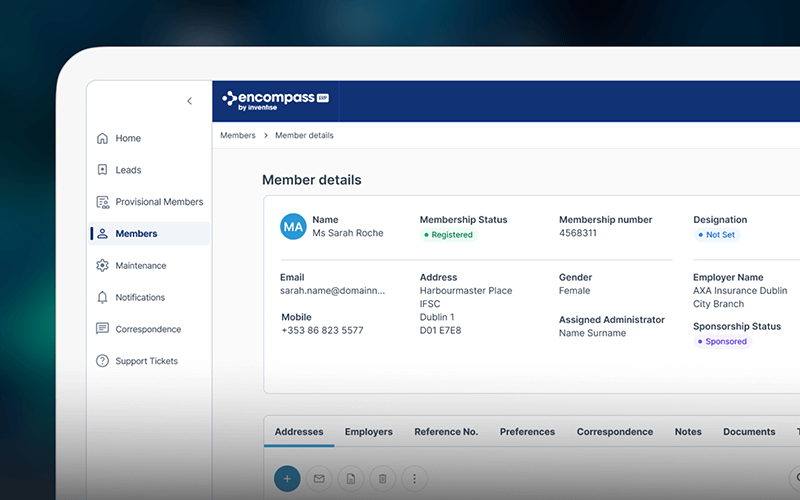The width and height of the screenshot is (800, 500).
Task: Click the Home icon in the sidebar
Action: [102, 138]
